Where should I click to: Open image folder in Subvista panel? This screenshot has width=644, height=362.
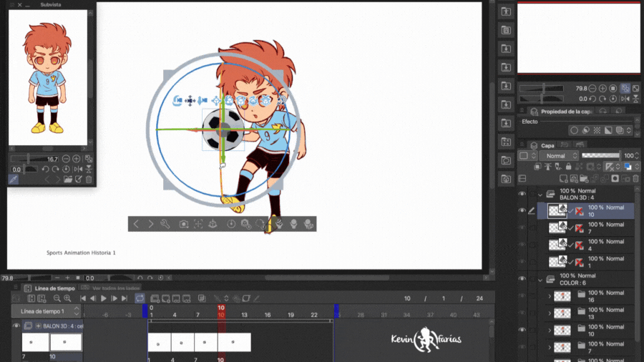pos(68,180)
